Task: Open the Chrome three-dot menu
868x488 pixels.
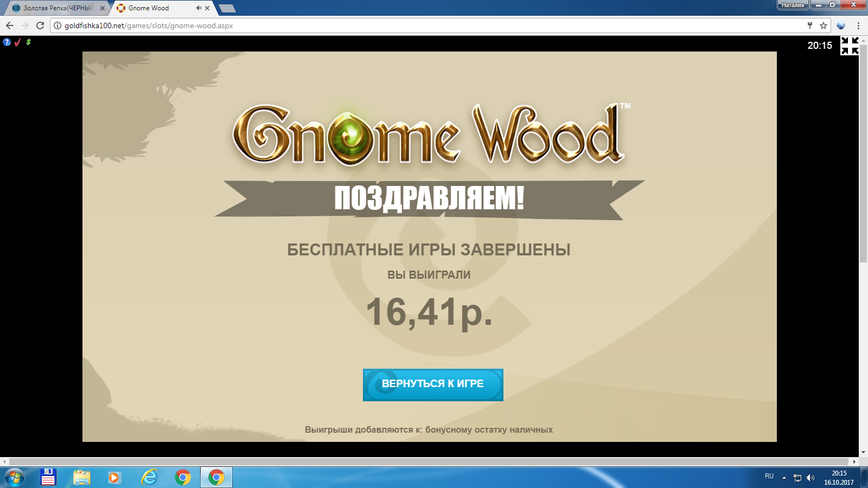Action: point(858,25)
